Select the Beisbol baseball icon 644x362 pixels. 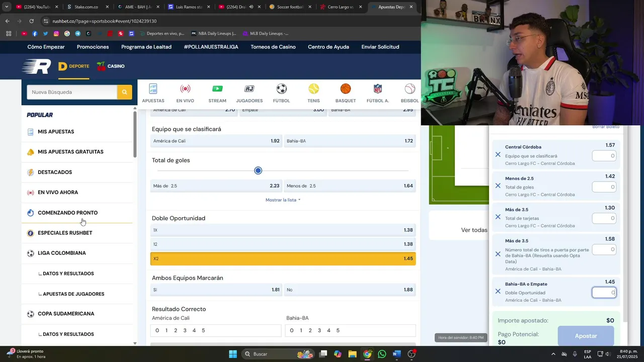tap(410, 89)
